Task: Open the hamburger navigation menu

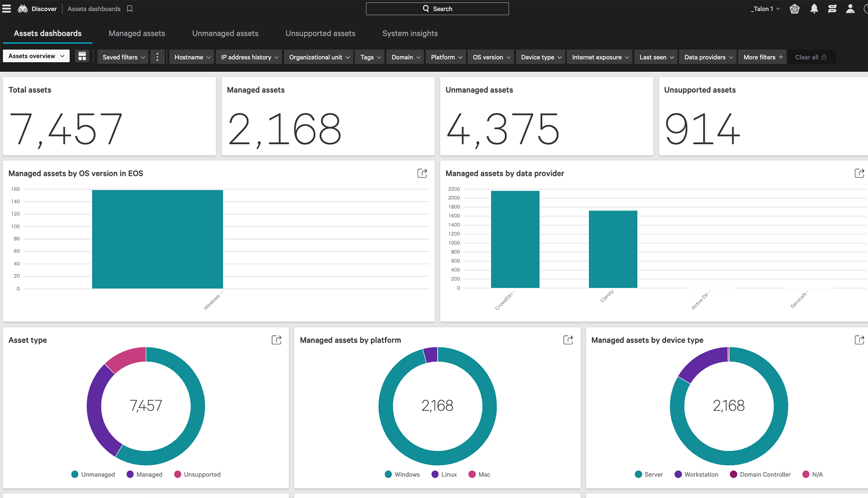Action: pyautogui.click(x=7, y=9)
